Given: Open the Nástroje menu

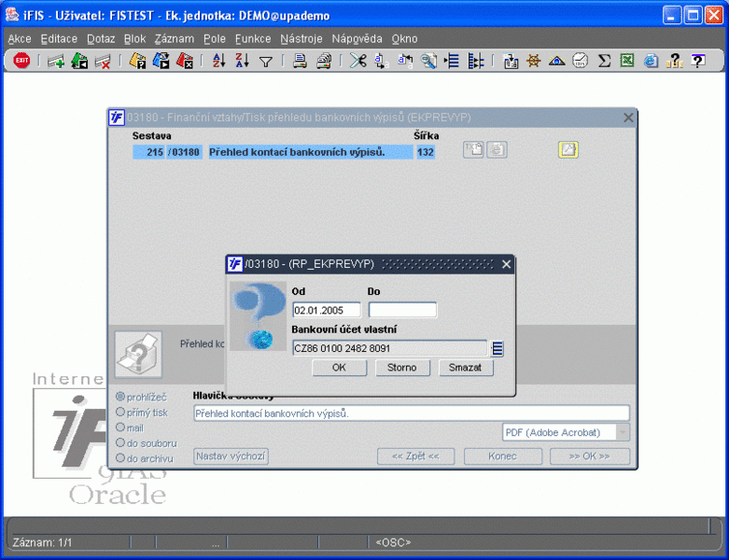Looking at the screenshot, I should (x=301, y=39).
